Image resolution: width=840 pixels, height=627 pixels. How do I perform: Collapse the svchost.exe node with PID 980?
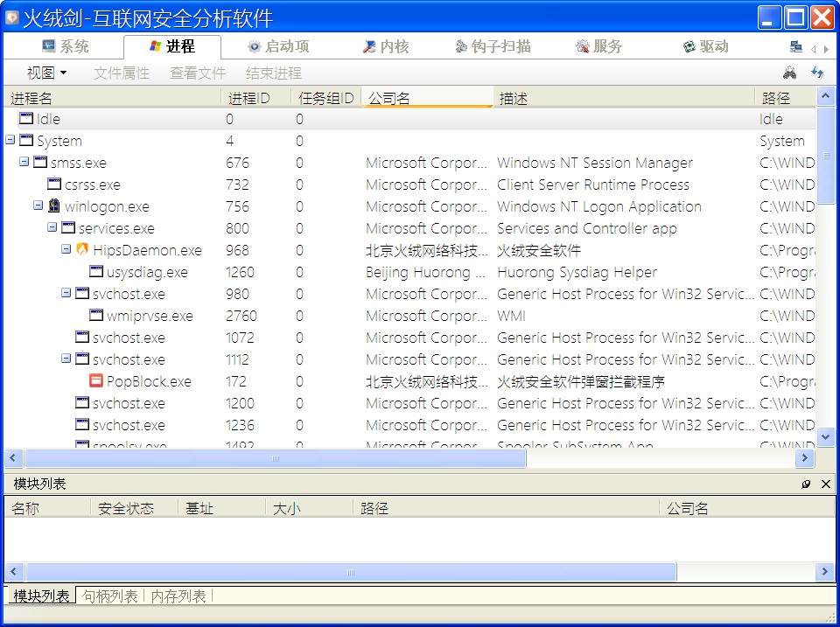pos(66,293)
